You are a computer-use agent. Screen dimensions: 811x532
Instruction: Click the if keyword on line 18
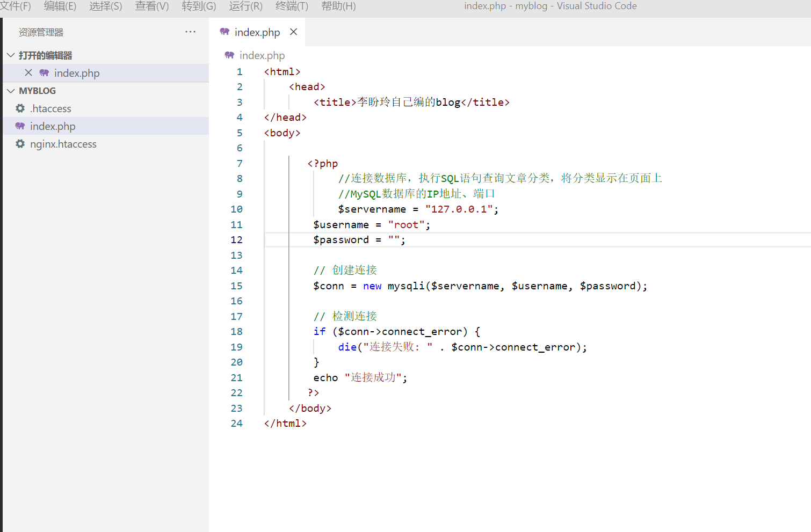(x=320, y=331)
